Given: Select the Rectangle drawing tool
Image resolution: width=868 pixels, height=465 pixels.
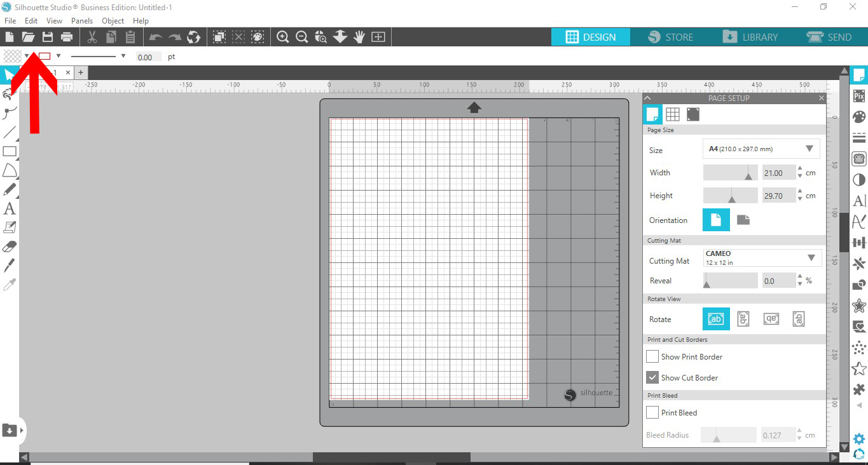Looking at the screenshot, I should 10,151.
